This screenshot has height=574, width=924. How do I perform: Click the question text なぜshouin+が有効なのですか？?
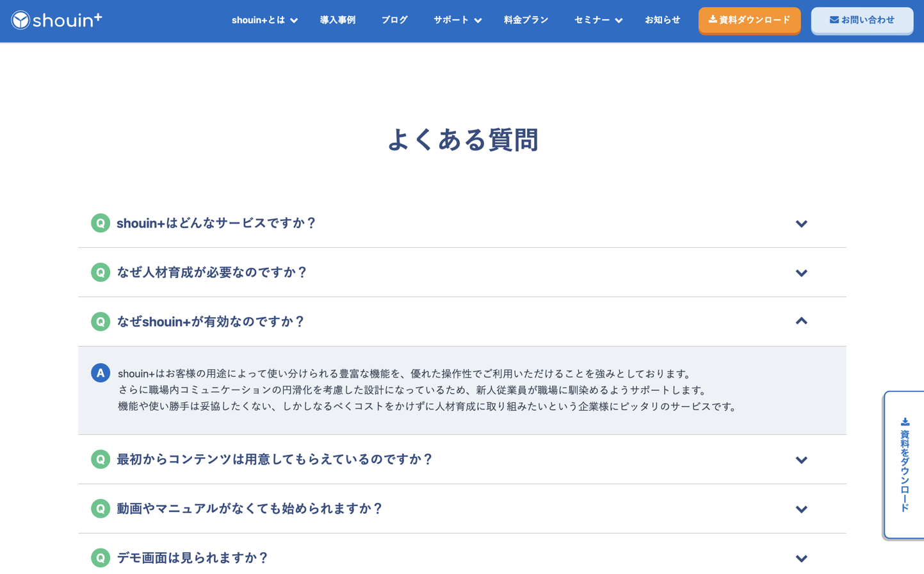[x=211, y=322]
